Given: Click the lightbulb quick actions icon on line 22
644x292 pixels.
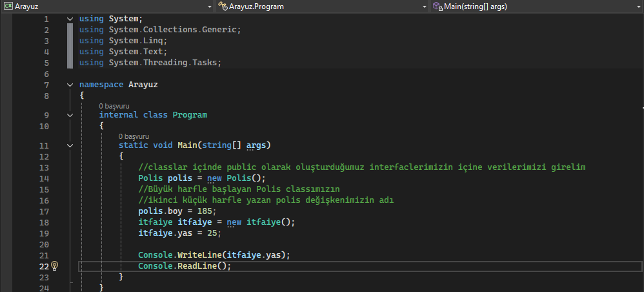Looking at the screenshot, I should [55, 266].
